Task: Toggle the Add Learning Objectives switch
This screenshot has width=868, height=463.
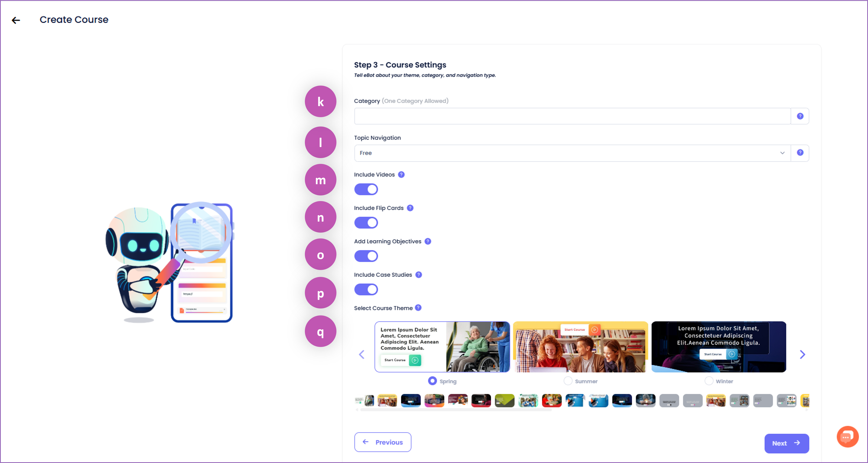Action: (366, 256)
